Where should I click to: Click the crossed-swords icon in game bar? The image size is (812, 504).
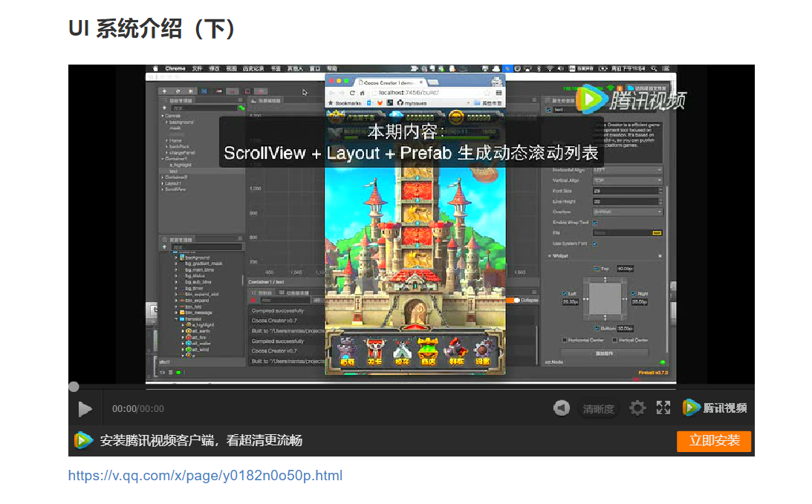(x=401, y=352)
